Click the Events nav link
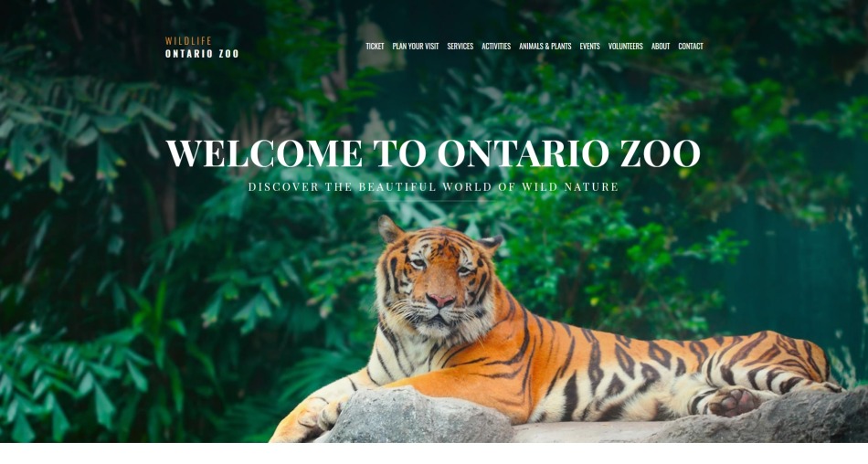 589,47
